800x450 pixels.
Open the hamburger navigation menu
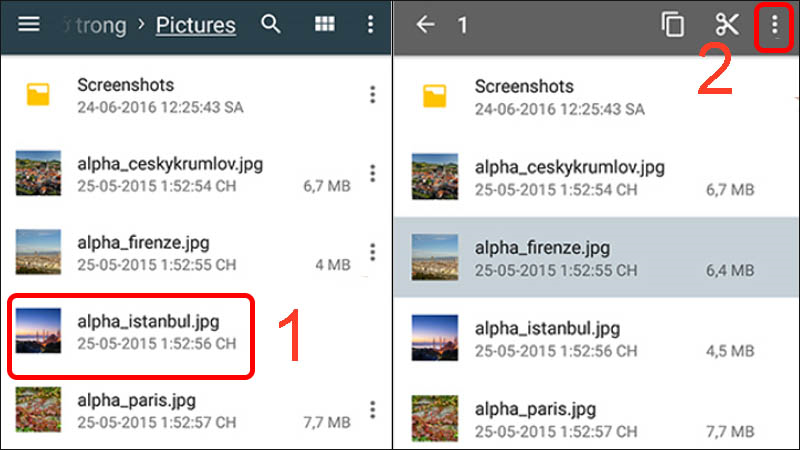point(29,24)
